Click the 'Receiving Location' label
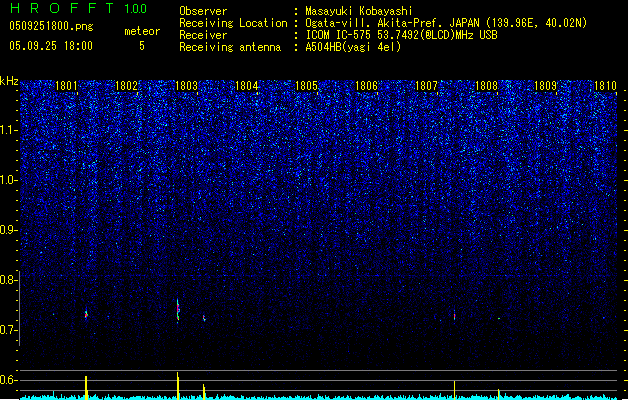This screenshot has height=400, width=629. 233,23
